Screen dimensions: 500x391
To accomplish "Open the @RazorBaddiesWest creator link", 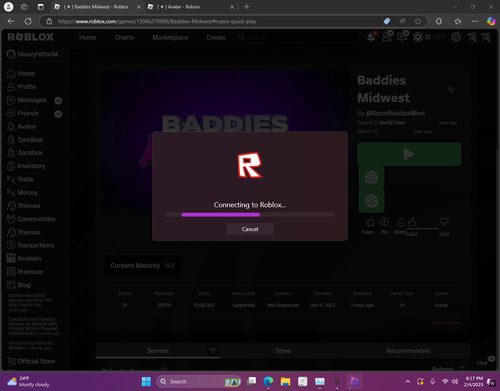I will coord(395,113).
